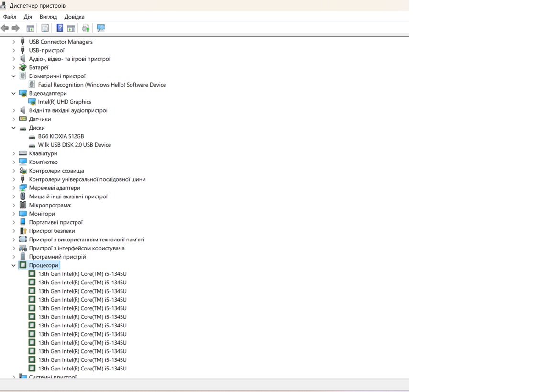Open the Довідка menu
The width and height of the screenshot is (551, 392).
pyautogui.click(x=74, y=17)
